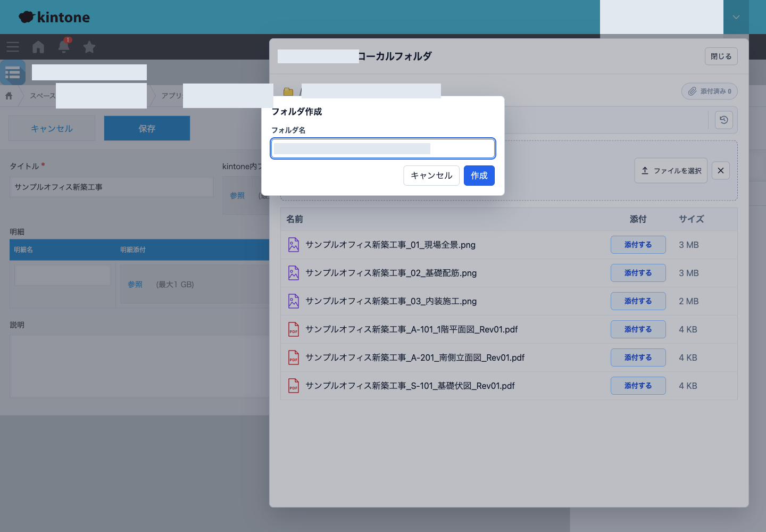Open the favorites star icon

(89, 47)
